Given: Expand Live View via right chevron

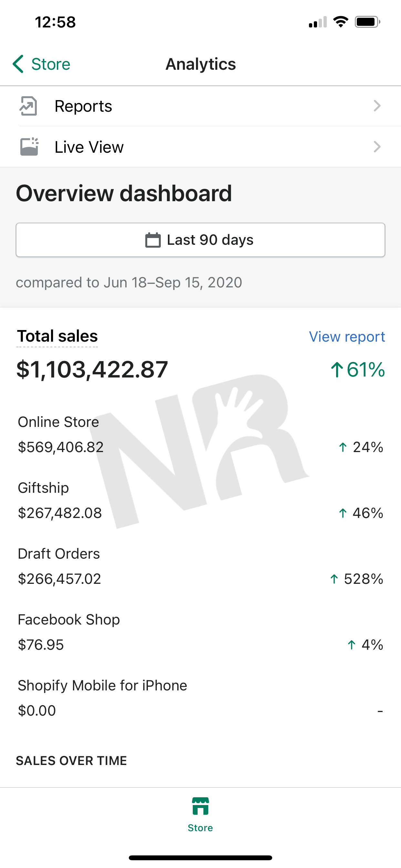Looking at the screenshot, I should [377, 147].
